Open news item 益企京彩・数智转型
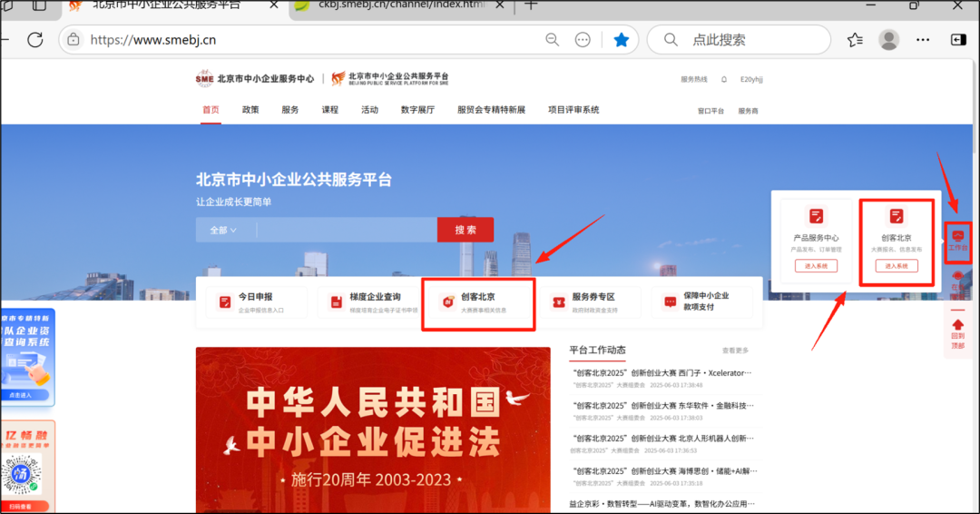Viewport: 980px width, 514px height. click(x=662, y=503)
